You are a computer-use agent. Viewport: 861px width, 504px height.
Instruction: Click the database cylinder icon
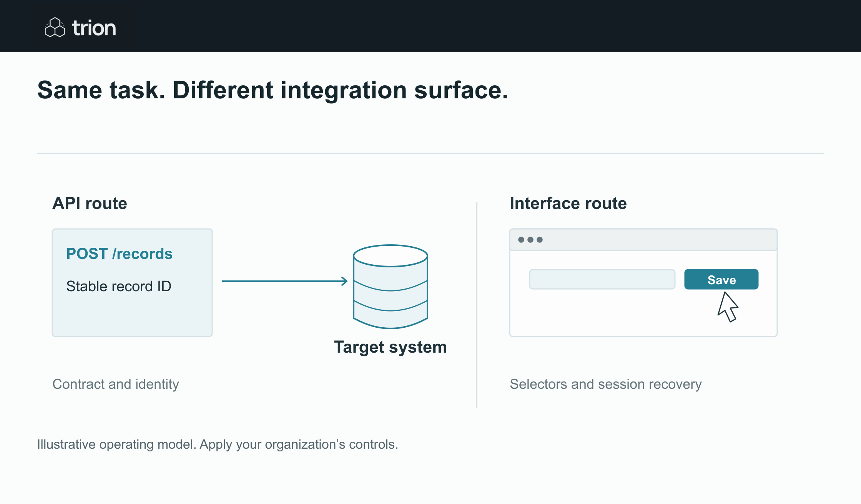pos(391,287)
